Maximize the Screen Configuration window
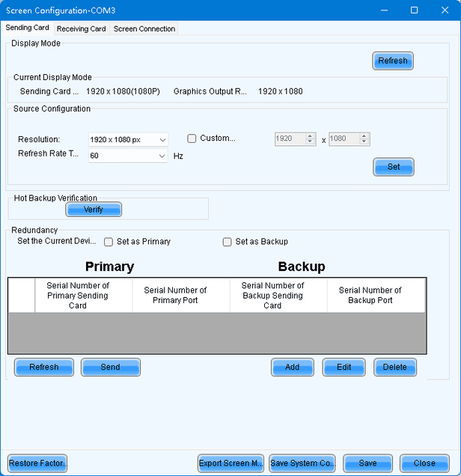 (x=414, y=10)
